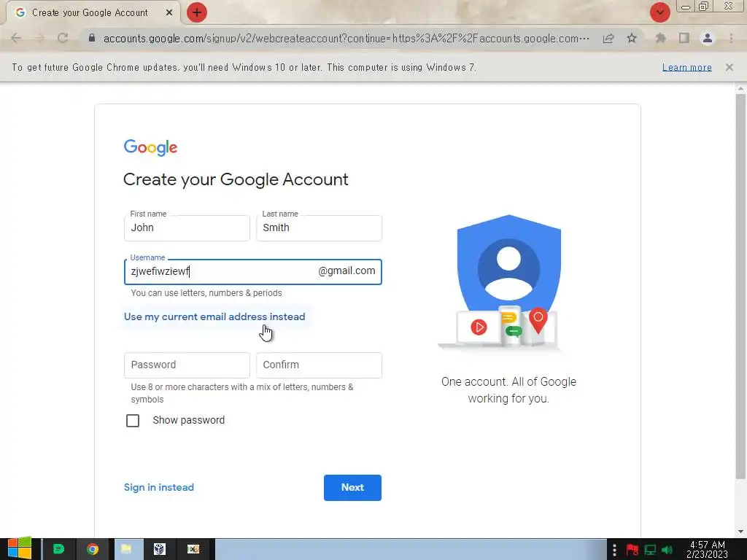Open network status tray icon
747x560 pixels.
click(x=650, y=550)
